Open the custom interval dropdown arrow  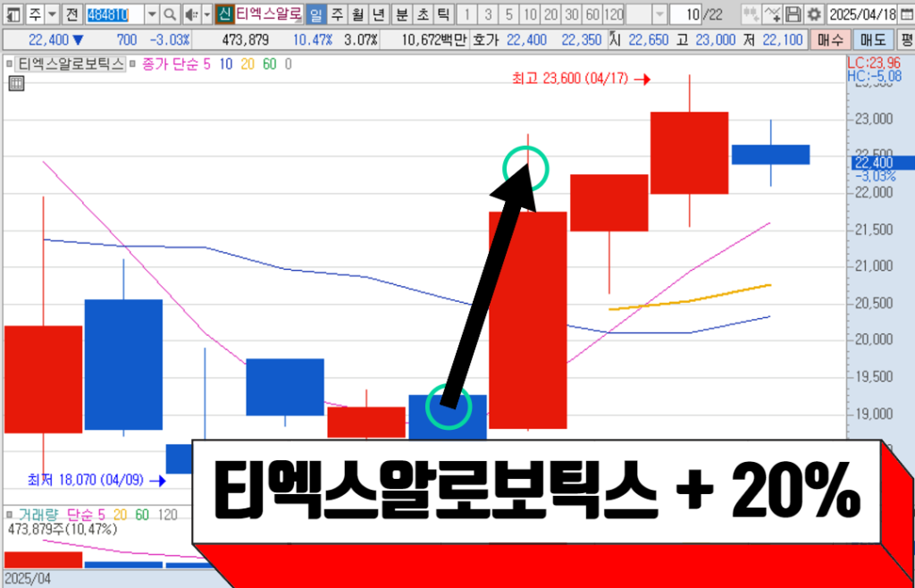pos(659,13)
